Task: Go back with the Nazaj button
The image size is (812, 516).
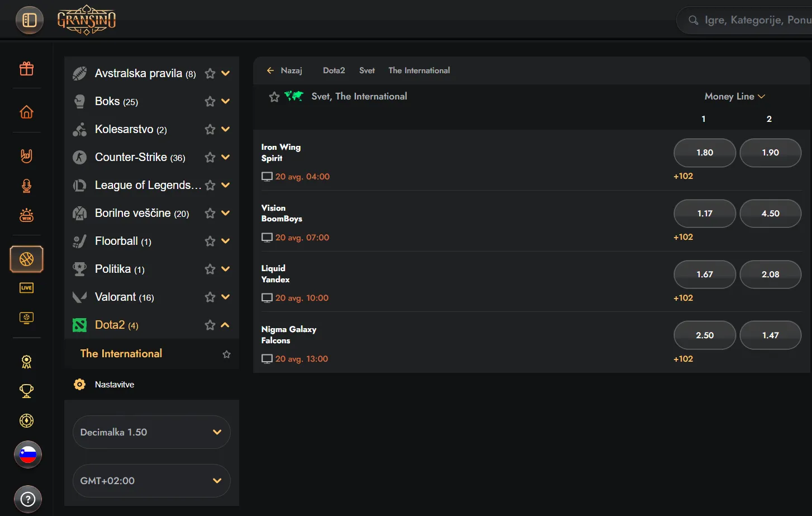Action: tap(285, 70)
